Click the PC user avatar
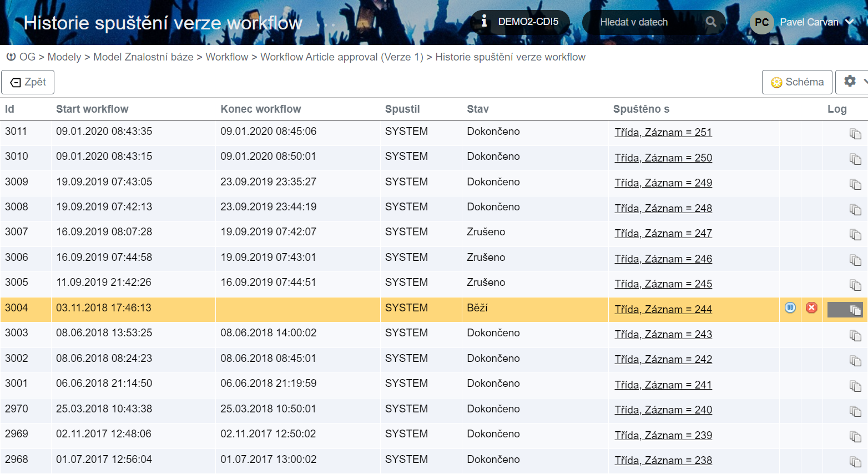 tap(761, 22)
